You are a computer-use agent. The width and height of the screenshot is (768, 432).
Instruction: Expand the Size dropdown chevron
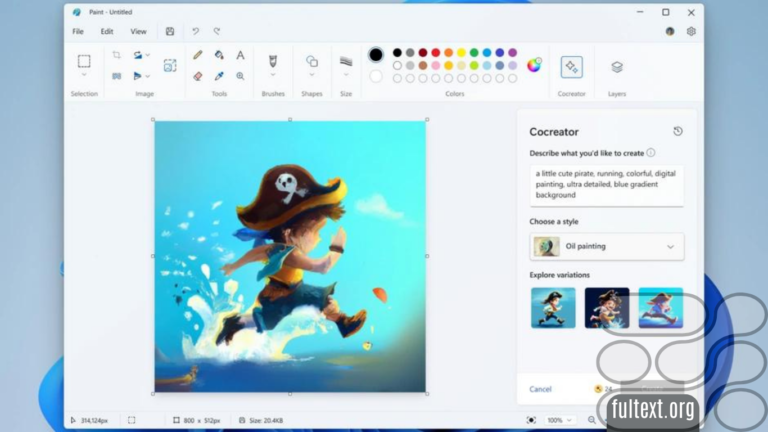(x=346, y=75)
